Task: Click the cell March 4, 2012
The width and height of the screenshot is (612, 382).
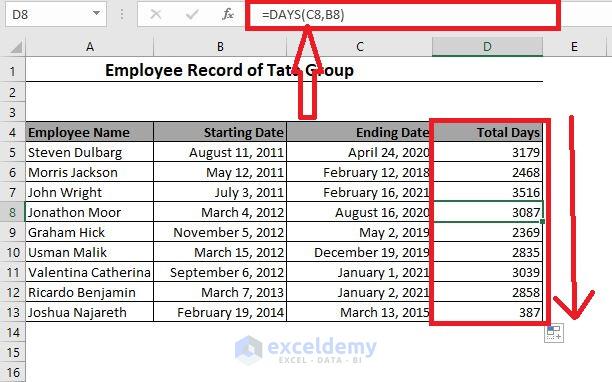Action: coord(220,212)
